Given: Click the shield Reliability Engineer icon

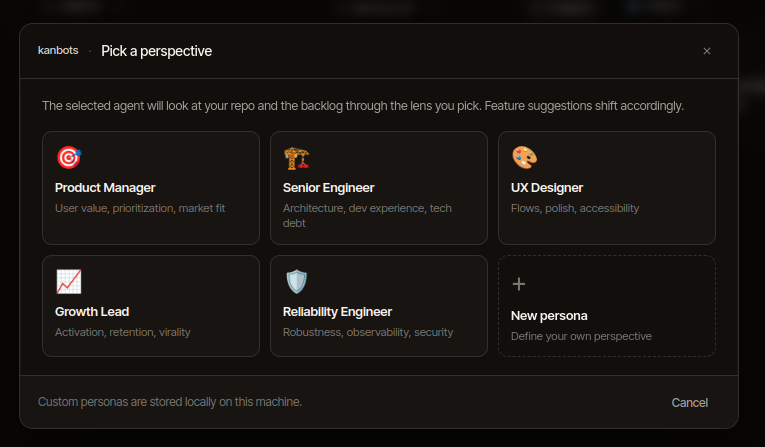Looking at the screenshot, I should pyautogui.click(x=296, y=282).
